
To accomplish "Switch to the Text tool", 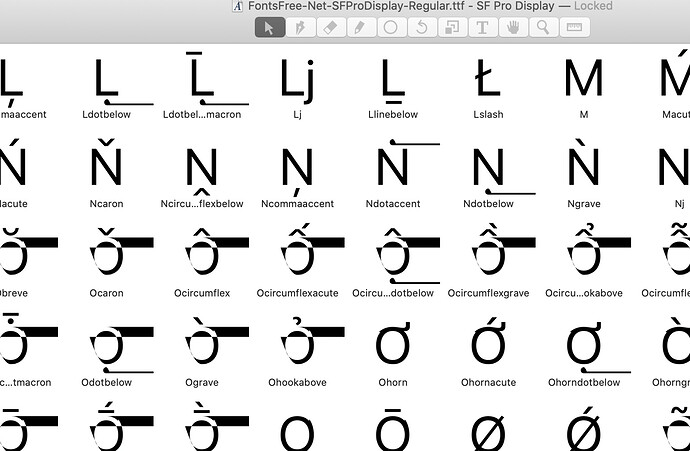I will tap(483, 28).
